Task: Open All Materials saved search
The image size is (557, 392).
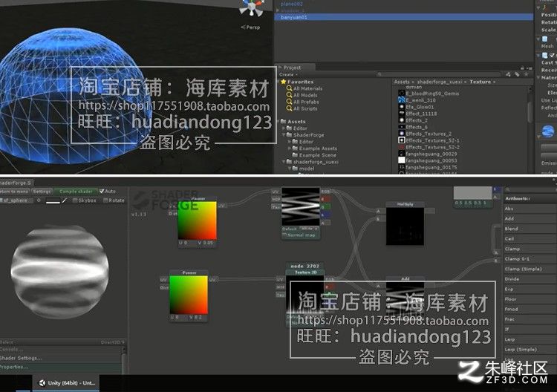Action: tap(304, 88)
